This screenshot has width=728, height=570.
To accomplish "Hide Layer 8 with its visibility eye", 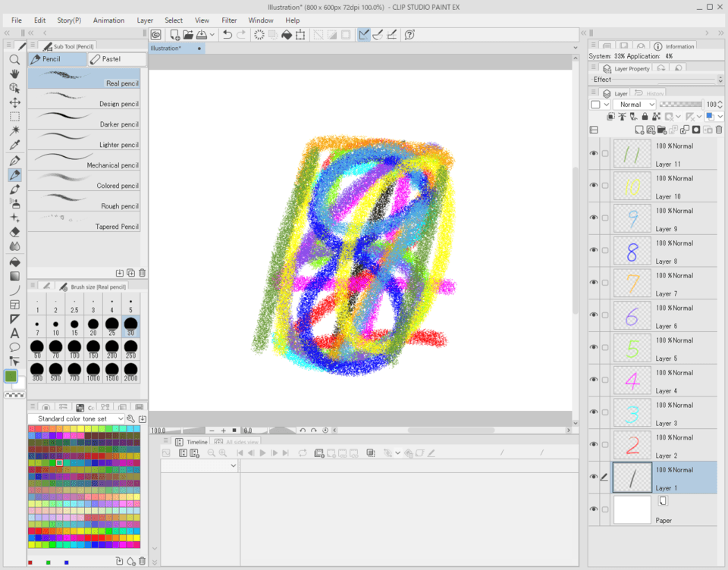I will click(594, 250).
